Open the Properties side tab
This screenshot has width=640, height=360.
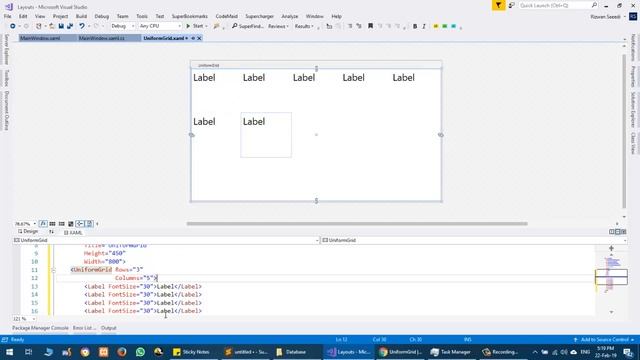(x=633, y=76)
